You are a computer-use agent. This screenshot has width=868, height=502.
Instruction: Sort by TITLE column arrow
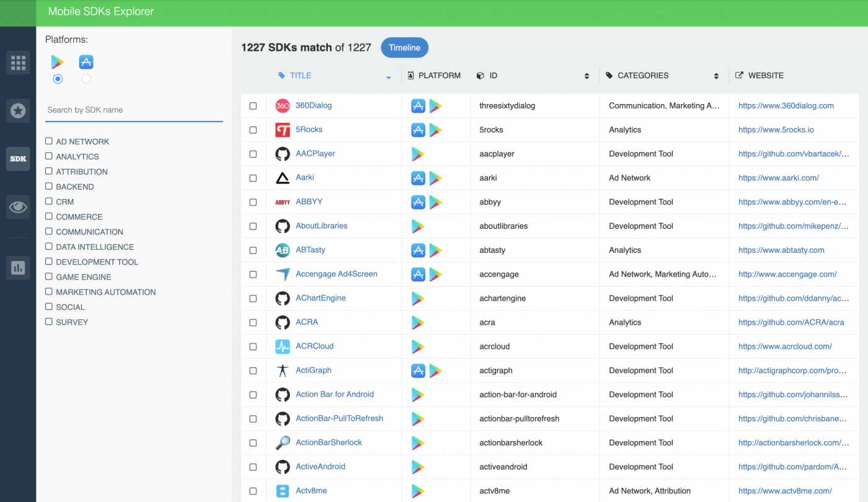pyautogui.click(x=389, y=77)
